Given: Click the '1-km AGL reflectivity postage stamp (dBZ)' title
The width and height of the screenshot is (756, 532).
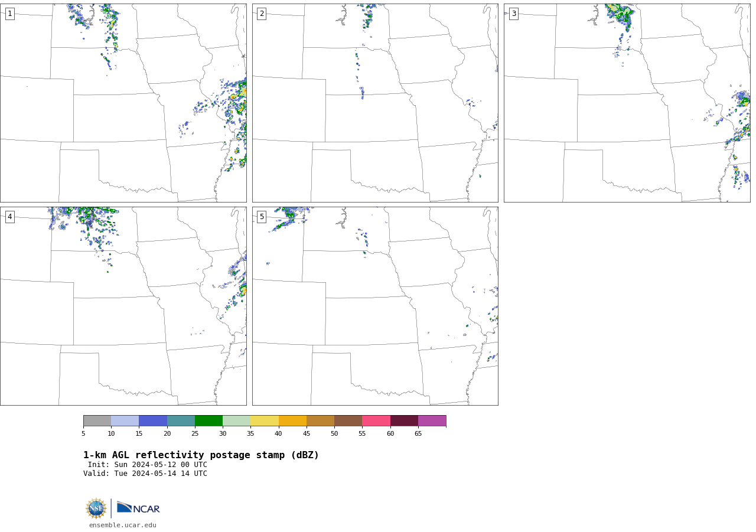Looking at the screenshot, I should pos(201,455).
